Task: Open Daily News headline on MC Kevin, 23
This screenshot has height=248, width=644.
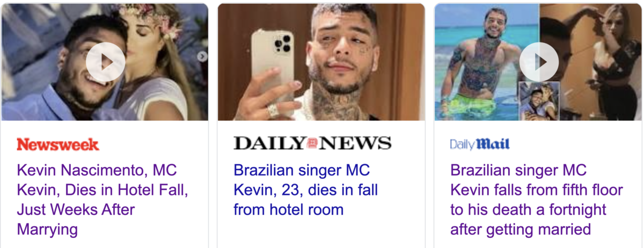Action: coord(306,190)
